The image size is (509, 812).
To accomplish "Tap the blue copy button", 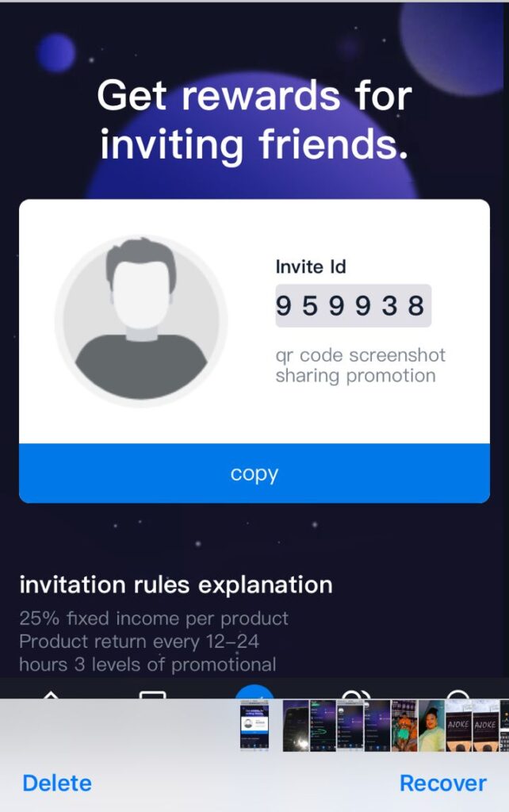I will point(254,473).
